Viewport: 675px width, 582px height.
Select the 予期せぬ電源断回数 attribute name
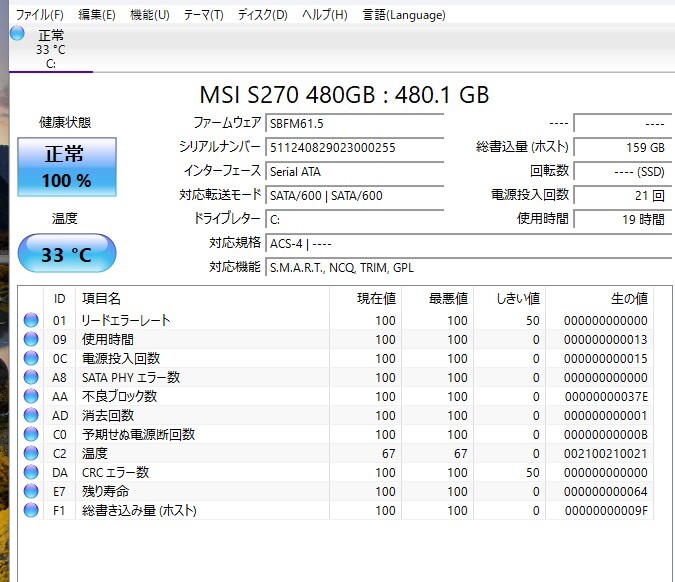pos(139,434)
